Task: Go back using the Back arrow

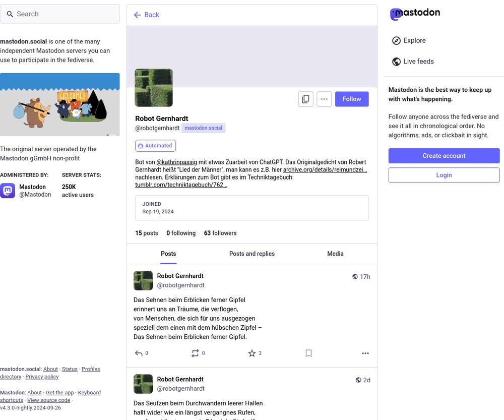Action: (146, 15)
